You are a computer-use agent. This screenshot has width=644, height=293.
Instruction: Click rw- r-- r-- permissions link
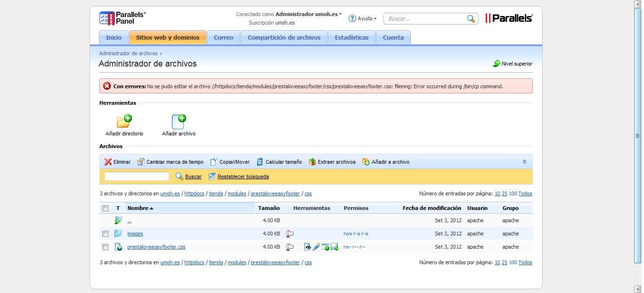tap(354, 247)
